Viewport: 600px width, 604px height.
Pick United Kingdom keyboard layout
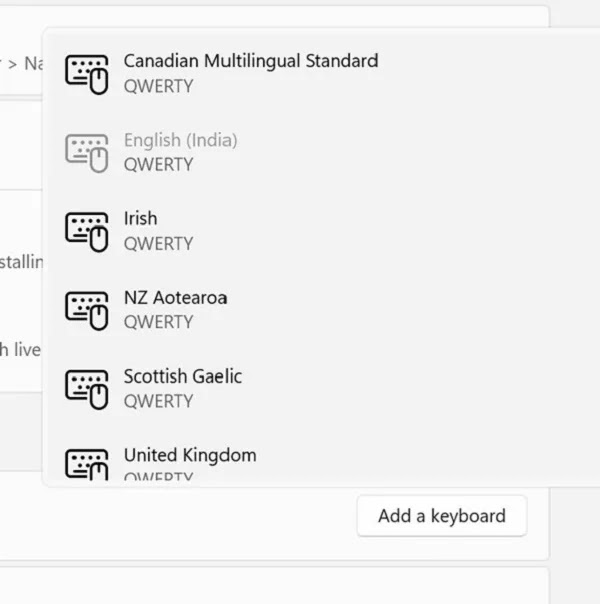click(x=322, y=460)
